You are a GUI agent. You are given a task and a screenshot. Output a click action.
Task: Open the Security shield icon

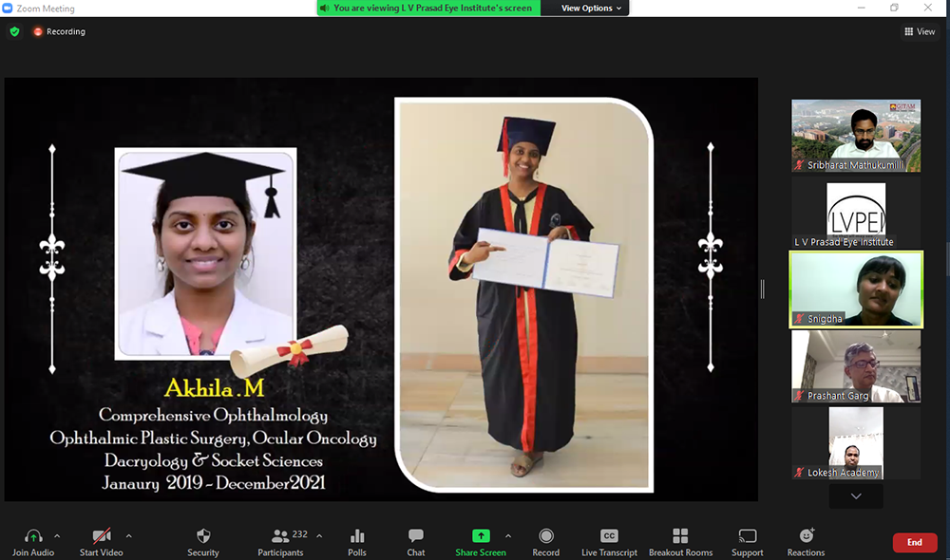(x=203, y=536)
